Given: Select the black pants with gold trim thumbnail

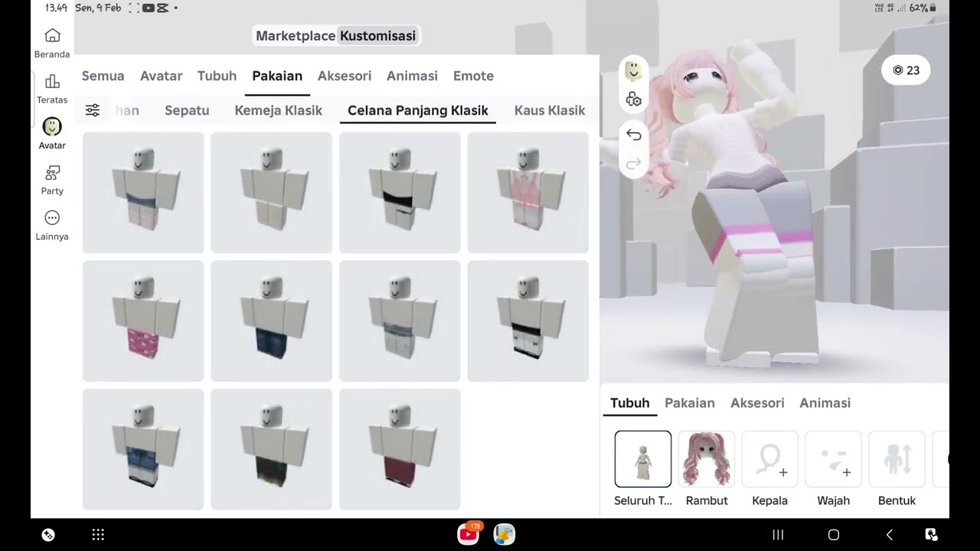Looking at the screenshot, I should pyautogui.click(x=272, y=449).
